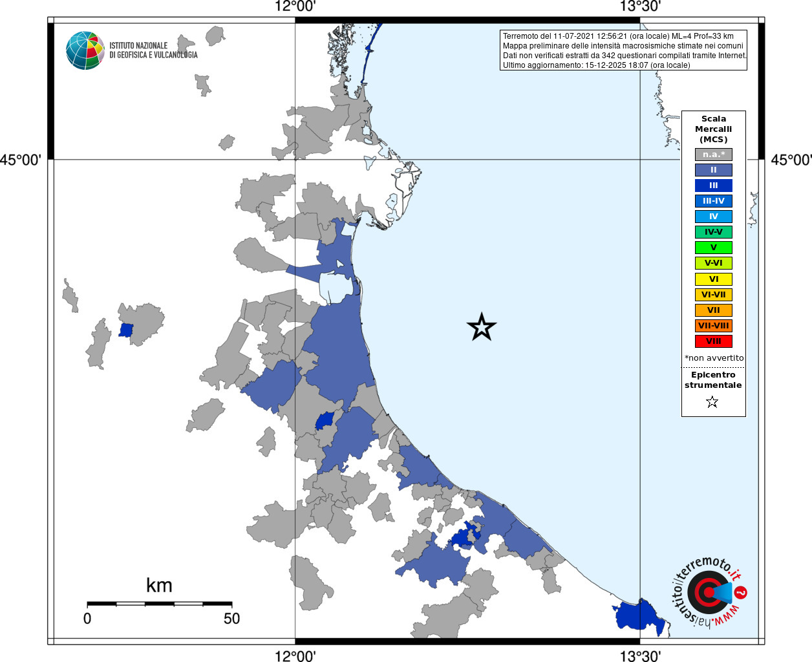Viewport: 812px width, 662px height.
Task: Click the haisentitoilterremoto.it circular logo
Action: click(x=710, y=592)
